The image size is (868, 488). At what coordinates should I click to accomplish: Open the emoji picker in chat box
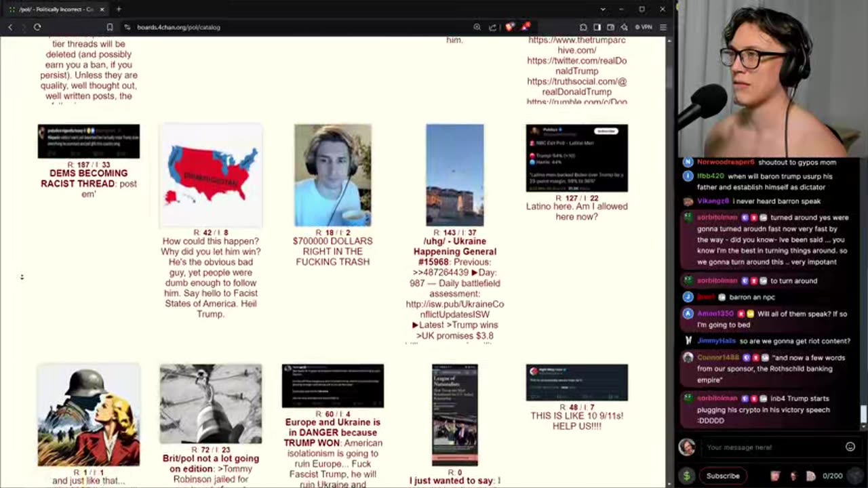pos(850,447)
